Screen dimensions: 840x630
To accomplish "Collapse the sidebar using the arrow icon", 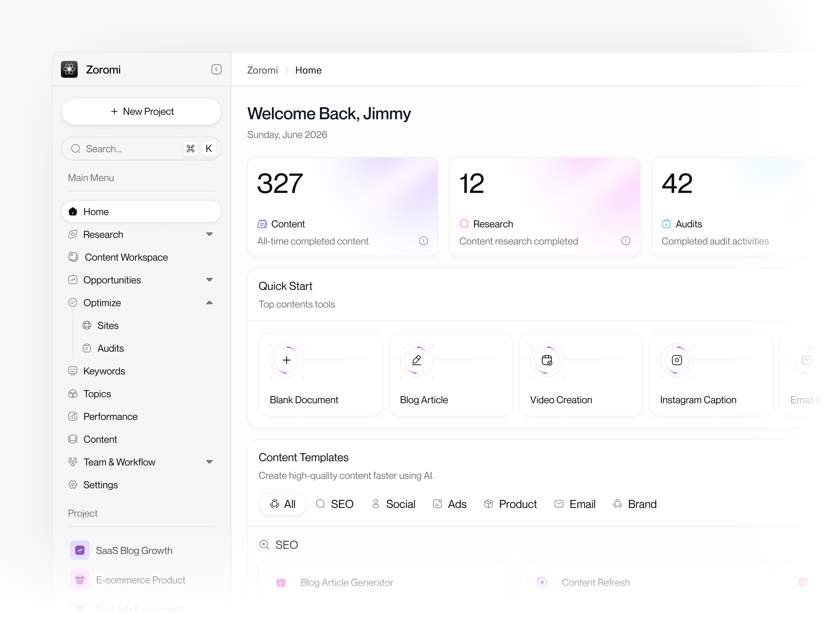I will coord(216,69).
